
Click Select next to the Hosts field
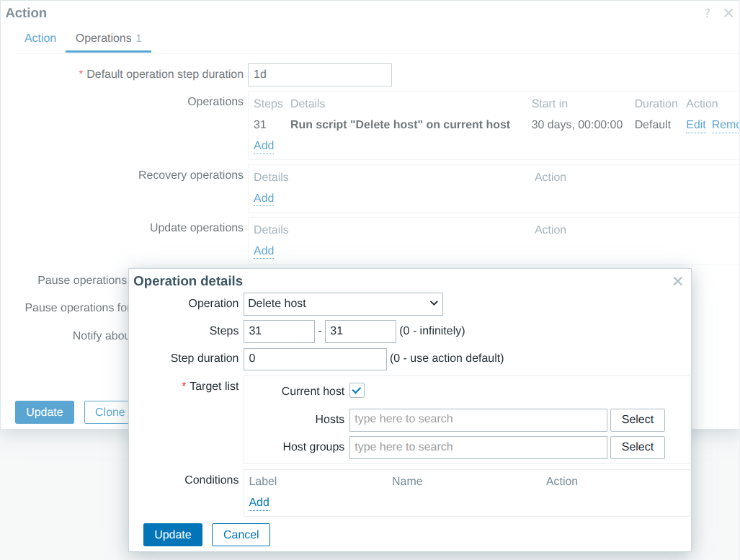point(637,419)
